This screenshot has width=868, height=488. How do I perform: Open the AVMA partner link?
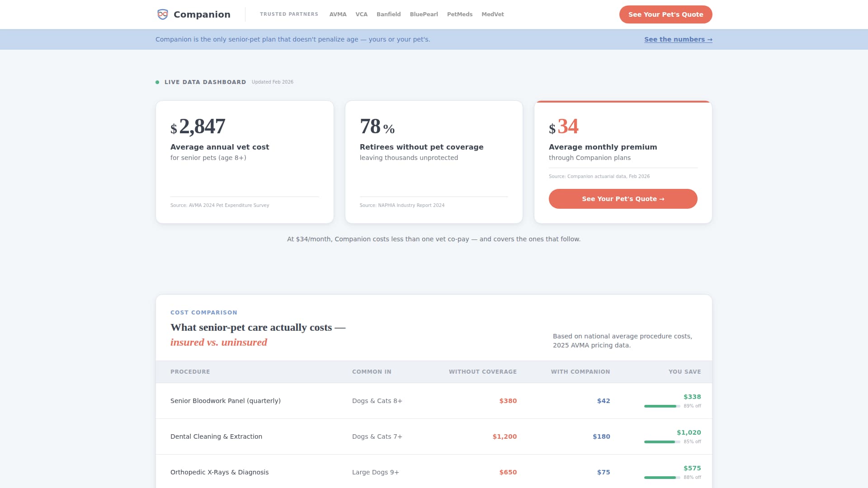pyautogui.click(x=338, y=14)
